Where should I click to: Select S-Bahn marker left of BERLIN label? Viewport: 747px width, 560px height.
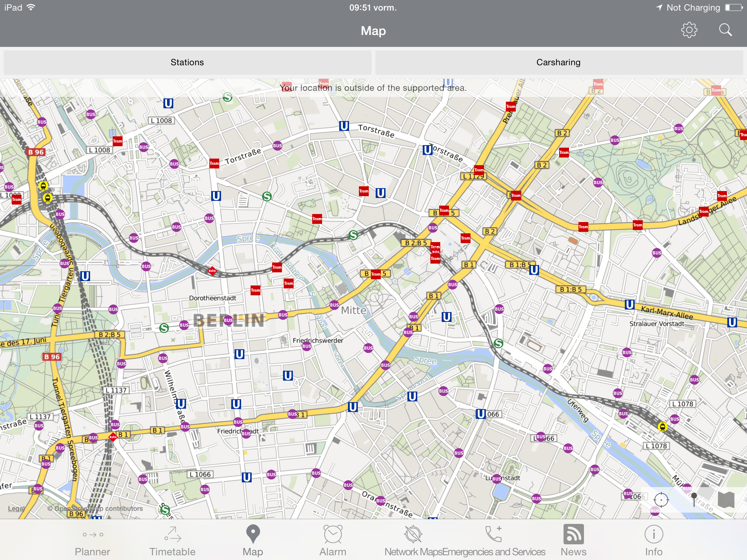pyautogui.click(x=164, y=328)
